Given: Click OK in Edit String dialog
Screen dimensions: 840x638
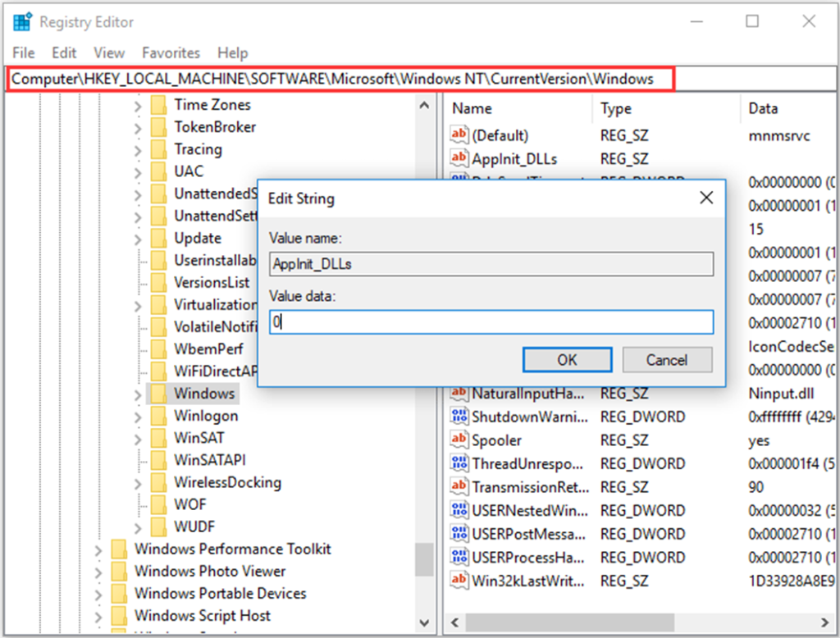Looking at the screenshot, I should click(x=568, y=359).
